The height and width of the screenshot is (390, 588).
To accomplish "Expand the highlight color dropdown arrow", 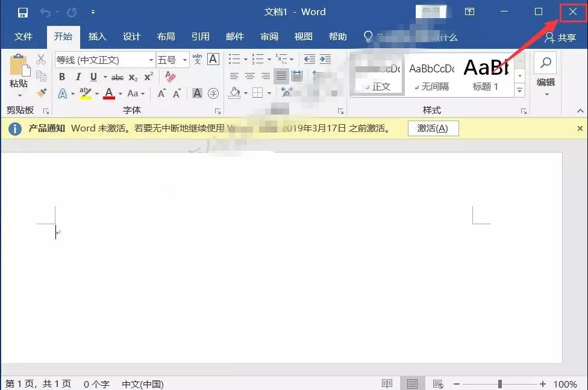I will [97, 94].
